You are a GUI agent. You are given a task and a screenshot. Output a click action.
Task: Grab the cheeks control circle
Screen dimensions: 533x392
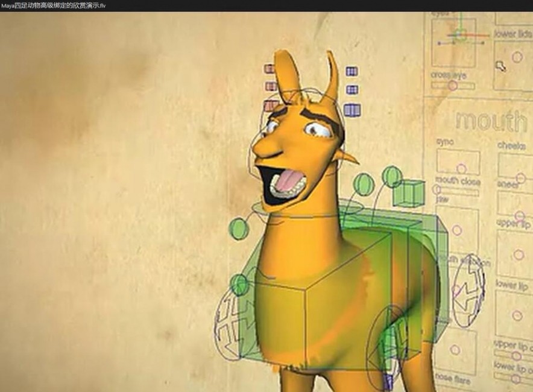pyautogui.click(x=521, y=178)
